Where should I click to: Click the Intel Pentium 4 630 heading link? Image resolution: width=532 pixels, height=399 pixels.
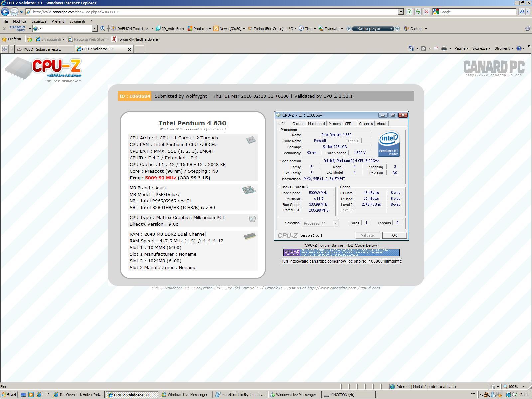point(193,123)
